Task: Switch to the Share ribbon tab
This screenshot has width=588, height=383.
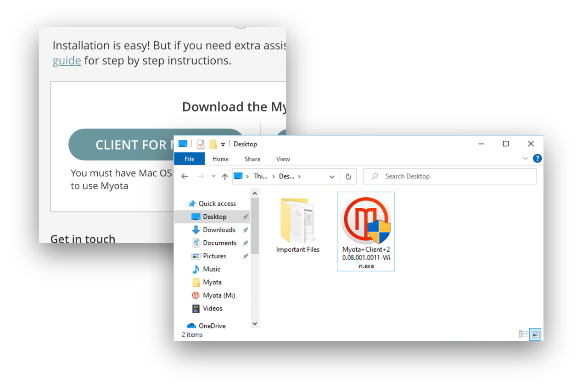Action: (x=252, y=159)
